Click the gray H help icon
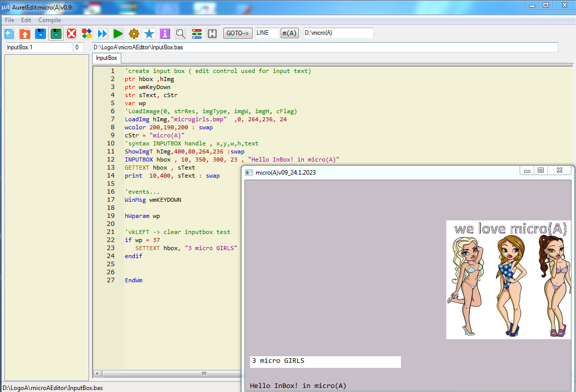Image resolution: width=576 pixels, height=392 pixels. 212,34
